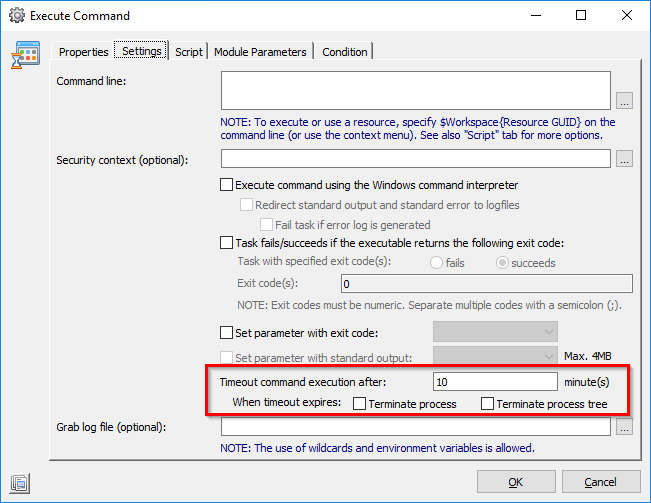651x503 pixels.
Task: Expand the standard output parameter dropdown
Action: click(x=495, y=357)
